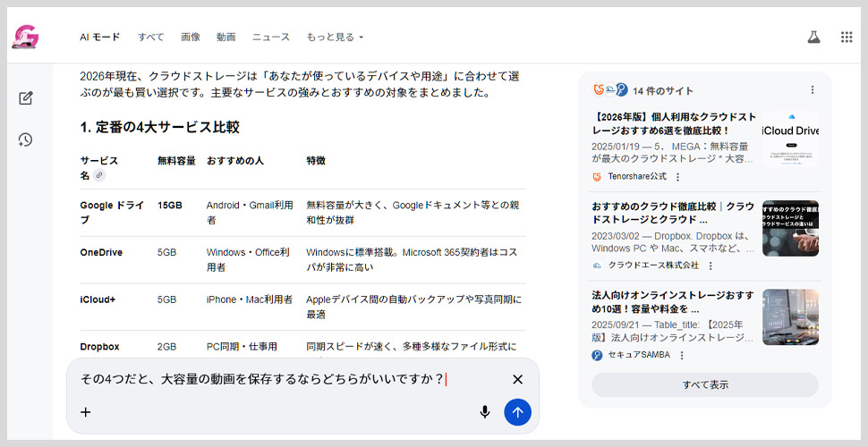Open more options next to セキュアSAMBA
The image size is (868, 447).
(x=682, y=355)
